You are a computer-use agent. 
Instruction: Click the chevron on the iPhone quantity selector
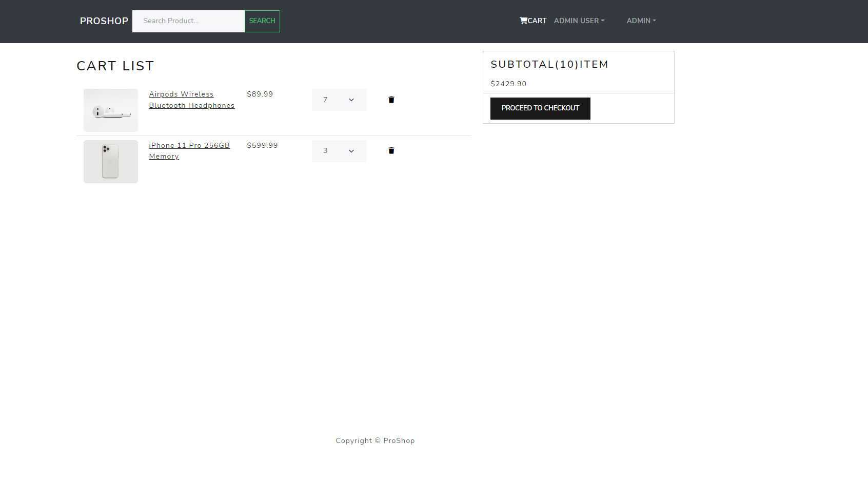[351, 150]
